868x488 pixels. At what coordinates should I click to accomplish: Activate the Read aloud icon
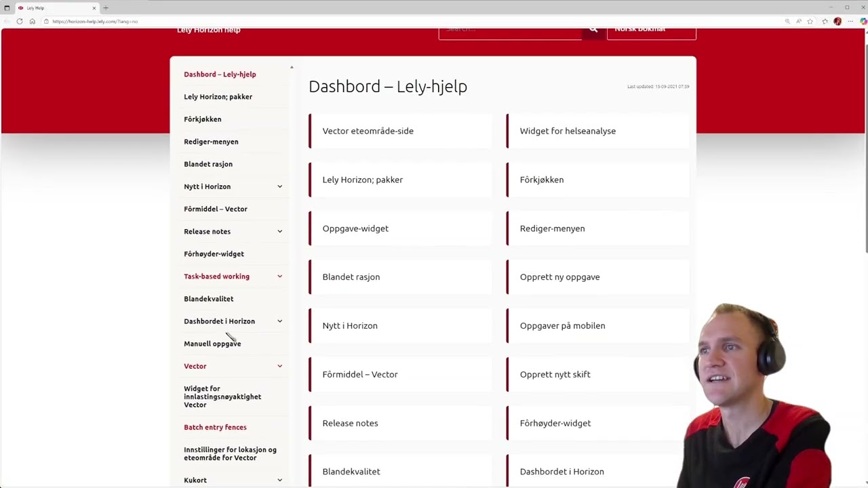pos(799,21)
